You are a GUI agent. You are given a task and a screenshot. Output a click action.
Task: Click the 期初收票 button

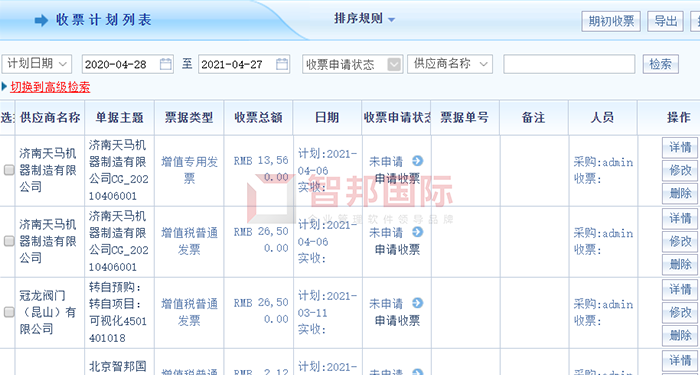pyautogui.click(x=611, y=21)
